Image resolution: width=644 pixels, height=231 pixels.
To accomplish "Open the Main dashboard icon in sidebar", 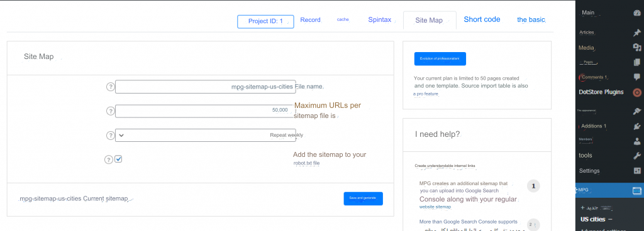I will 636,13.
